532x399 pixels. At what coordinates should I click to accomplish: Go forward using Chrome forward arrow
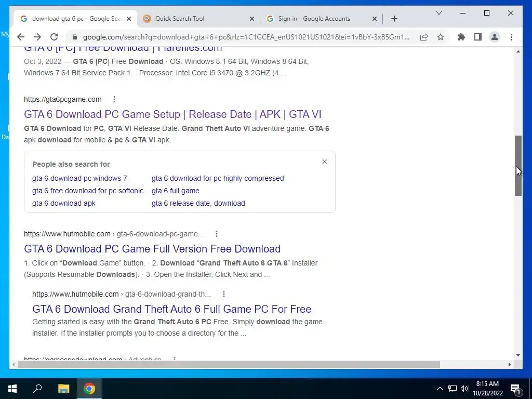[37, 37]
